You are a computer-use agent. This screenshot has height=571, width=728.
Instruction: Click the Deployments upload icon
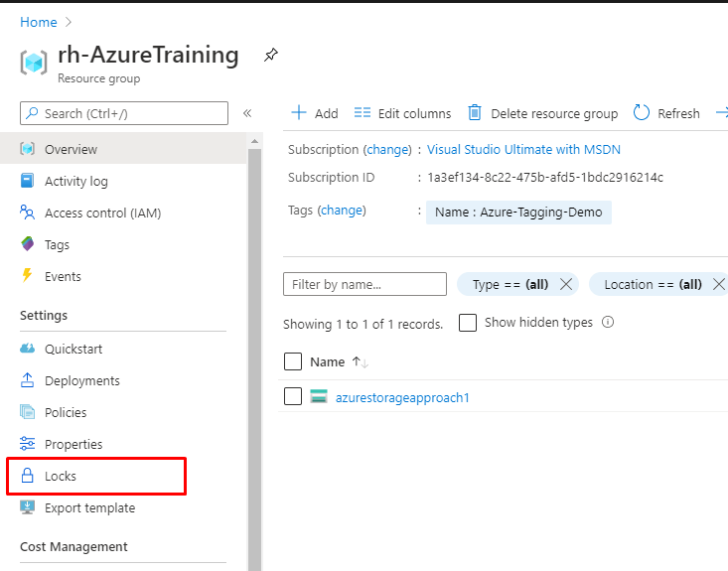28,380
